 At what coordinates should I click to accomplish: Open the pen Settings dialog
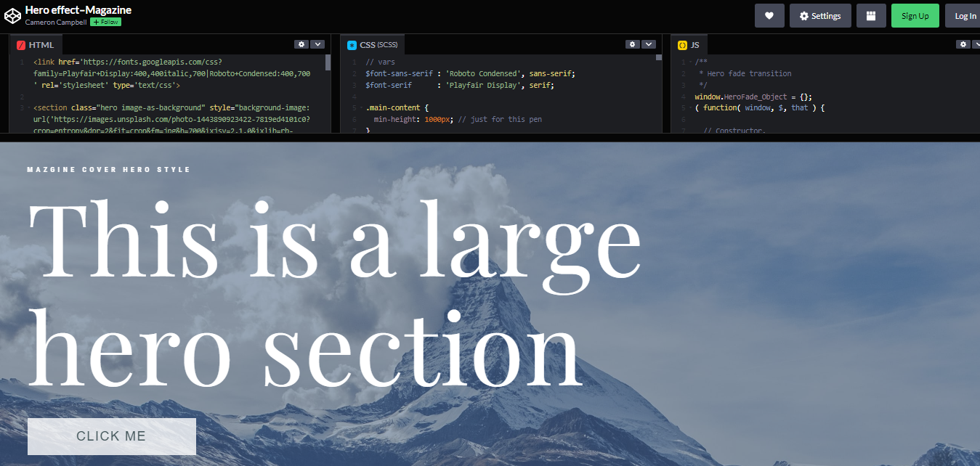coord(820,15)
